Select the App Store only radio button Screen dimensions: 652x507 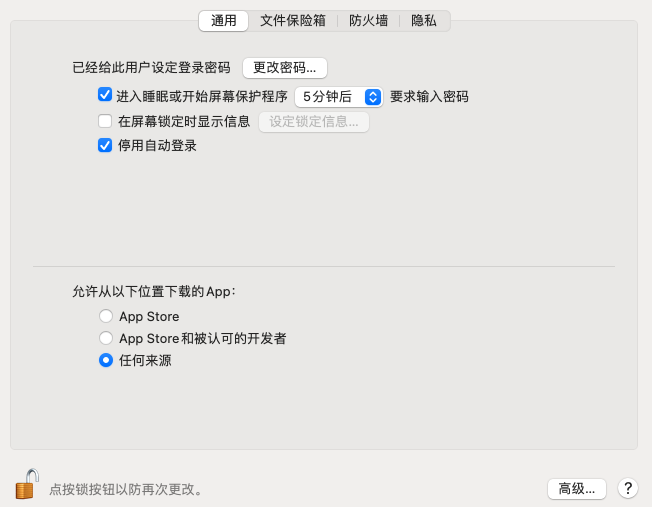click(x=106, y=316)
